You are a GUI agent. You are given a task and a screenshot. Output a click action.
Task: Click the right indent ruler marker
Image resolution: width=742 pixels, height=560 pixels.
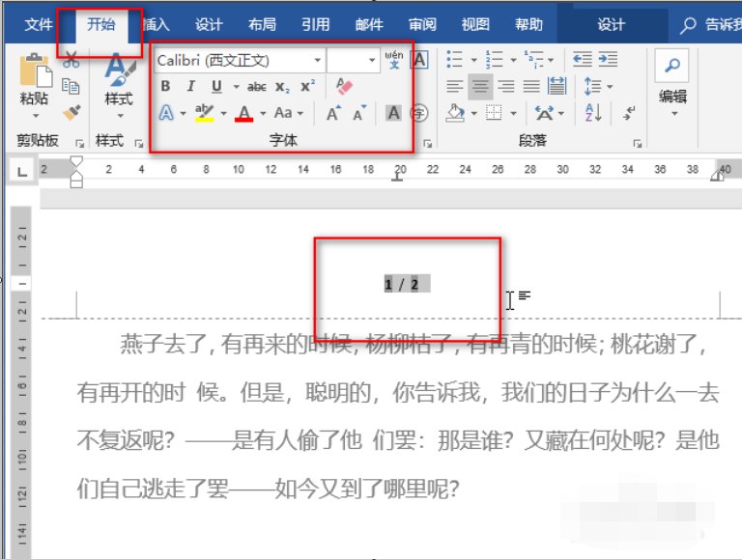[x=717, y=176]
